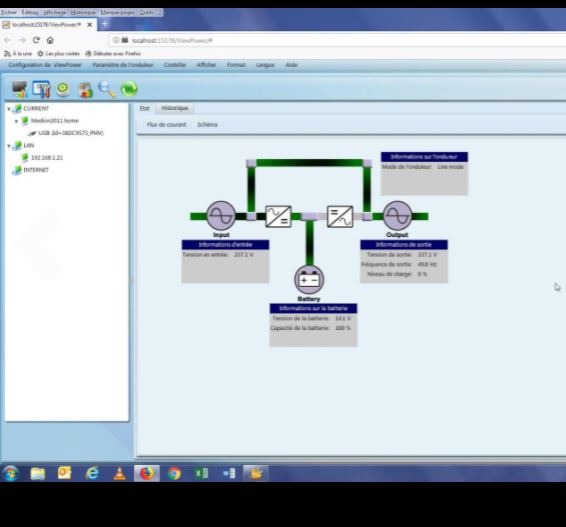
Task: Click the green disc toolbar icon
Action: coord(64,89)
